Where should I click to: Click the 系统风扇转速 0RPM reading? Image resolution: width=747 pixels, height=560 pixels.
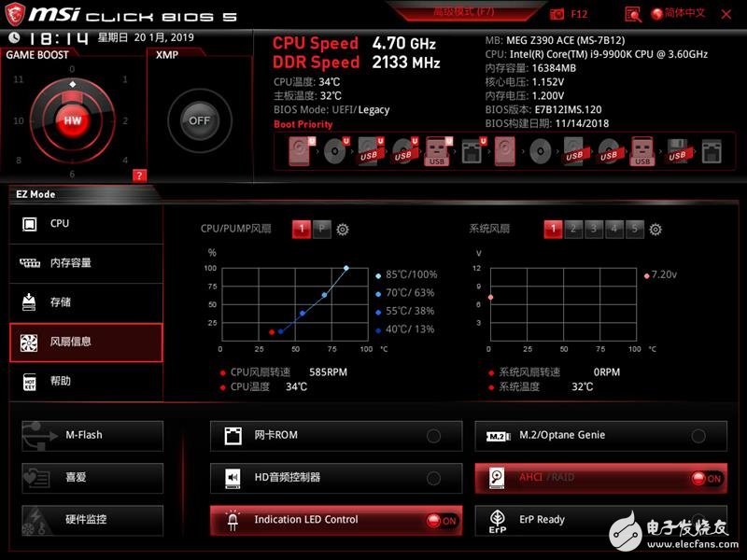555,372
